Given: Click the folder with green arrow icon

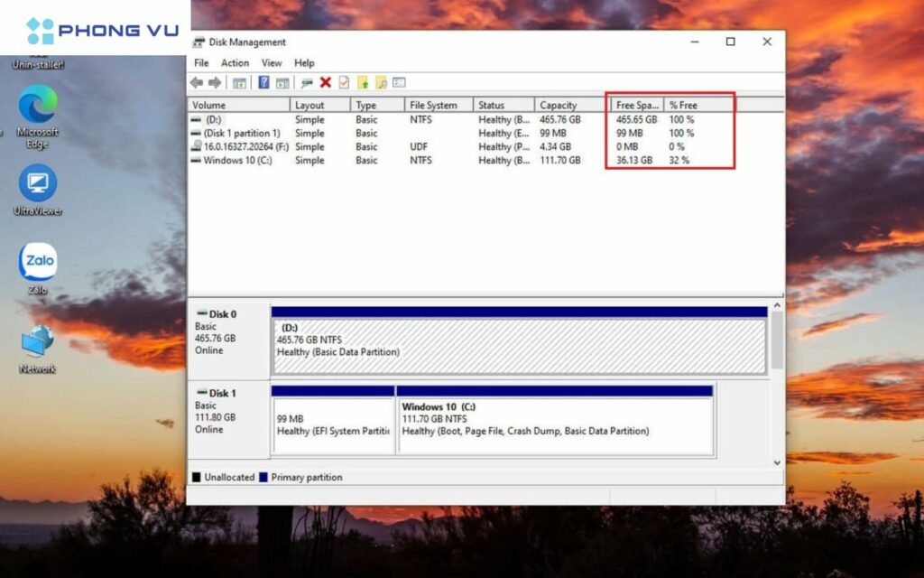Looking at the screenshot, I should (363, 83).
